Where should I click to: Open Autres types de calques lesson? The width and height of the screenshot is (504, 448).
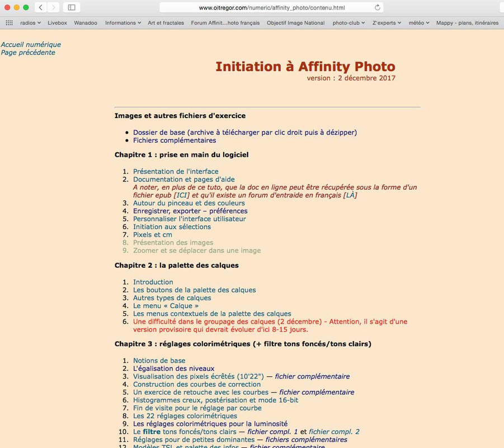pyautogui.click(x=172, y=298)
